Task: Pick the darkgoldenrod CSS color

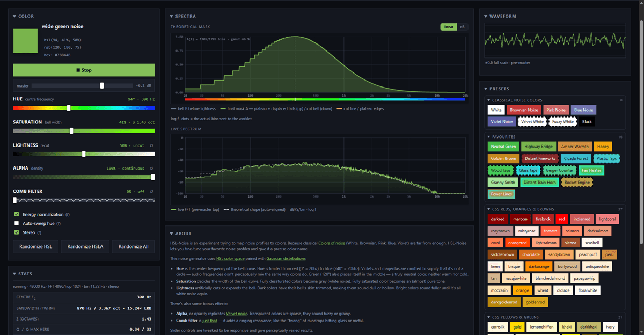Action: (504, 302)
